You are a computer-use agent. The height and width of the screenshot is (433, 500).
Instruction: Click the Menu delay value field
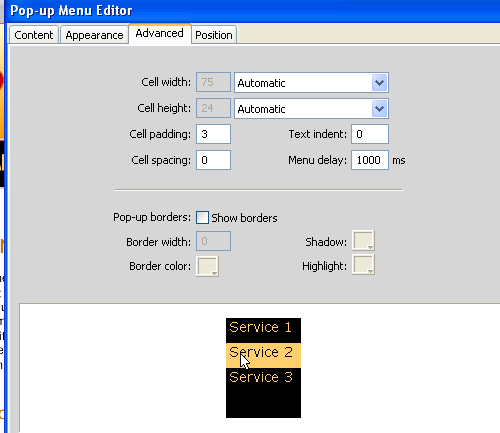pos(370,160)
